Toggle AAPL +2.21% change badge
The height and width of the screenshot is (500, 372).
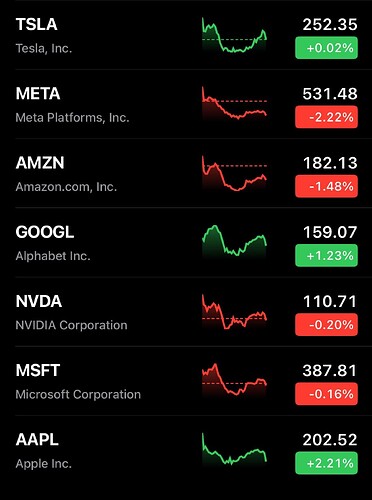tap(326, 463)
